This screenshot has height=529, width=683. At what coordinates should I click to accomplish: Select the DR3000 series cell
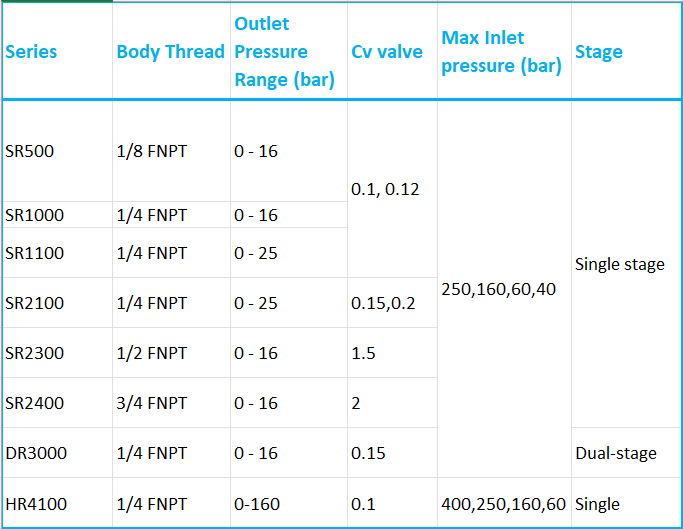(36, 453)
